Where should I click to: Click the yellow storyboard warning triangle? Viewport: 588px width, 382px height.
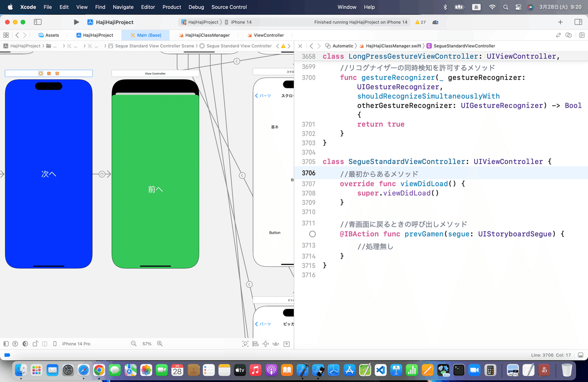pos(283,46)
